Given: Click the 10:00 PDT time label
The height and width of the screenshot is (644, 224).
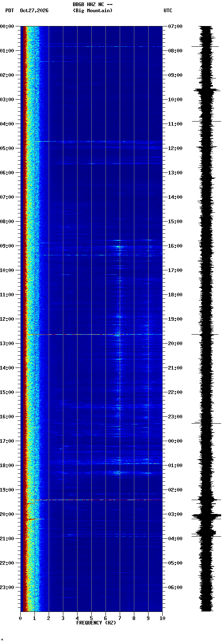Looking at the screenshot, I should (7, 270).
